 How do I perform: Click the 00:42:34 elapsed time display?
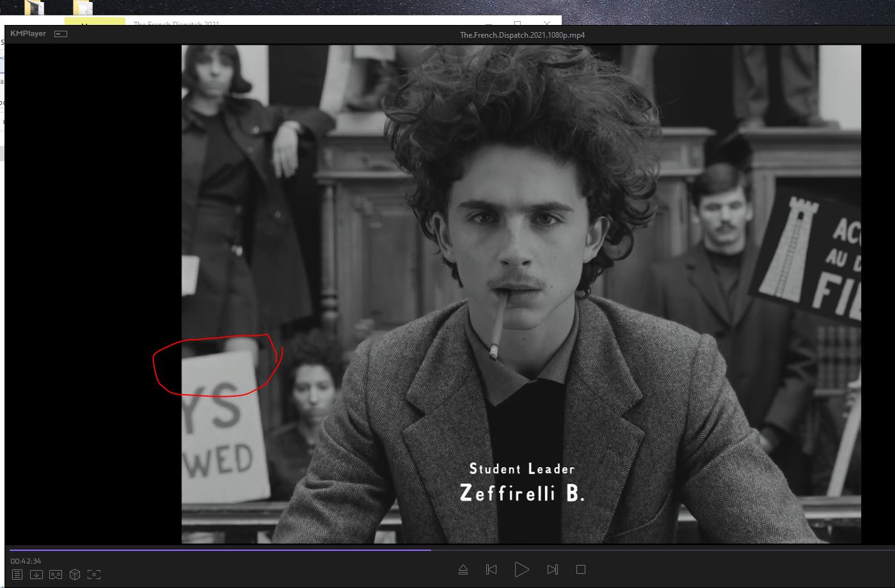pyautogui.click(x=26, y=561)
